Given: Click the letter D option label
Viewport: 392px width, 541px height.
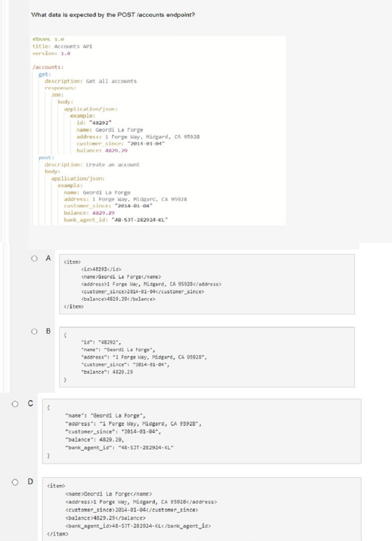Looking at the screenshot, I should [30, 481].
